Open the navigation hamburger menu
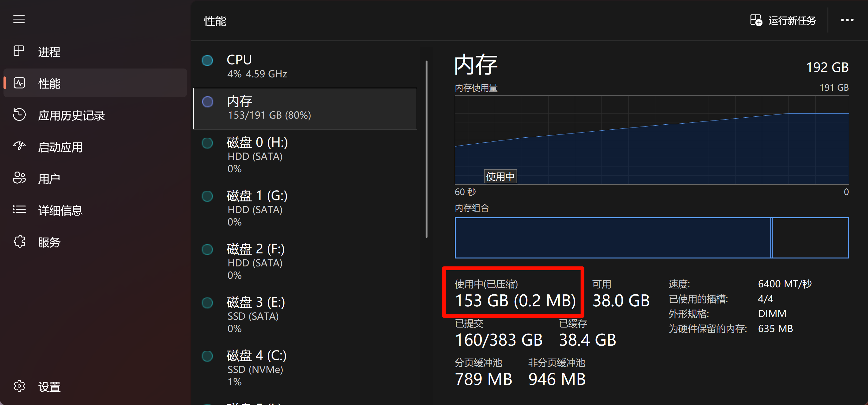The image size is (868, 405). [19, 19]
